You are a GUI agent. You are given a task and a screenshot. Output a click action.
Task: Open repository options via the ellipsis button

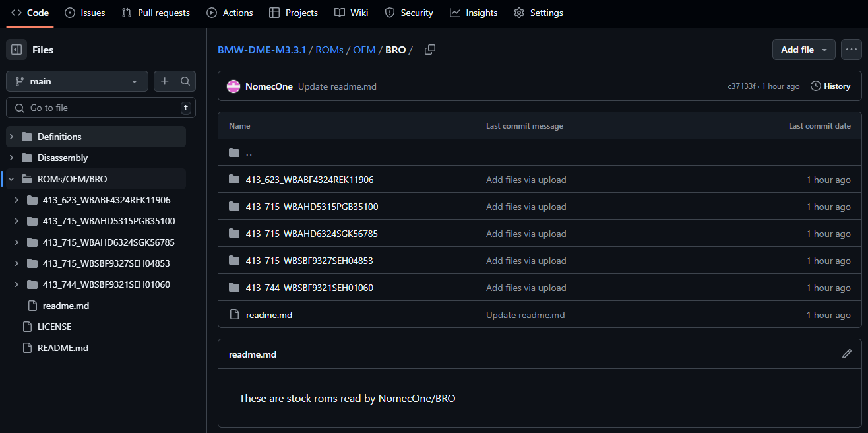pos(852,50)
